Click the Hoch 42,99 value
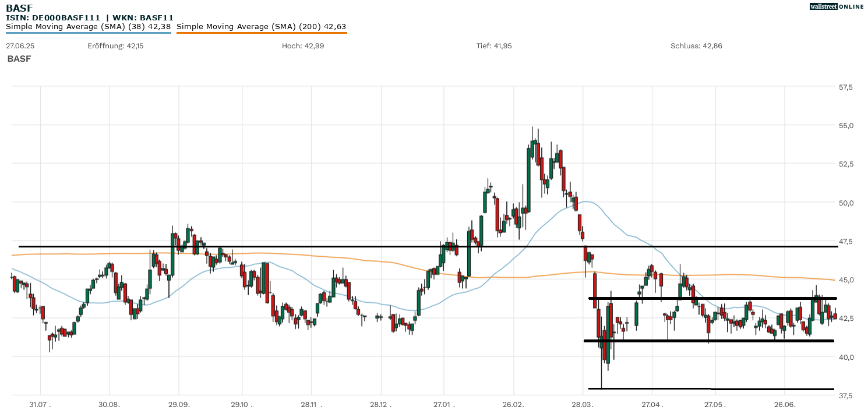The image size is (868, 407). tap(303, 45)
